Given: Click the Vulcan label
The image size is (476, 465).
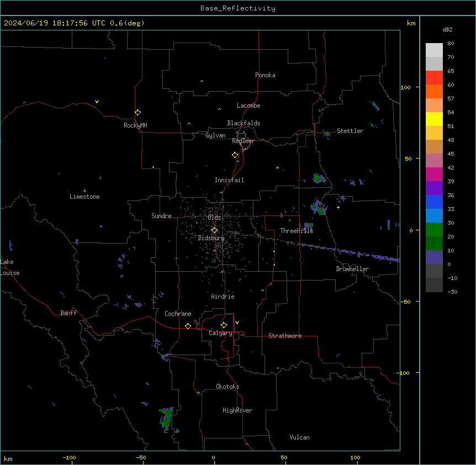Looking at the screenshot, I should click(300, 437).
